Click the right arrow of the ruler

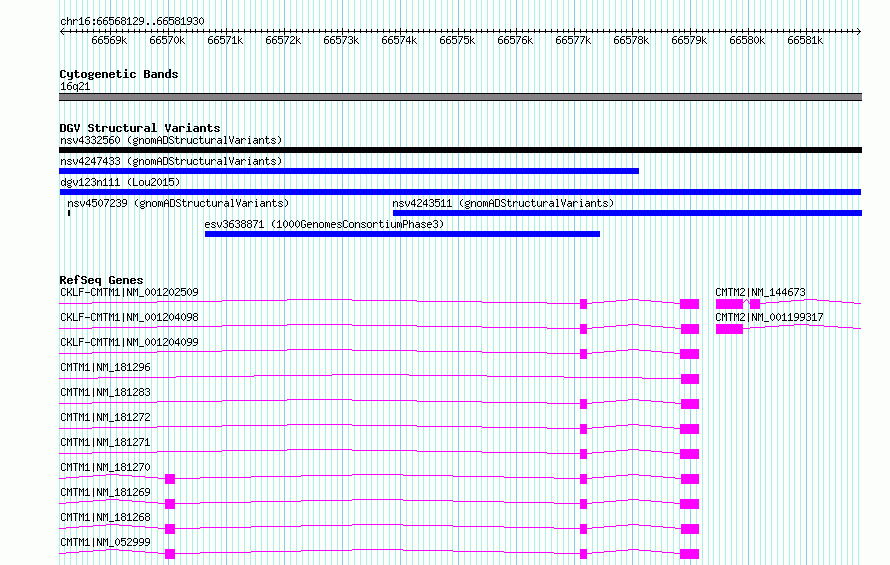click(x=859, y=31)
